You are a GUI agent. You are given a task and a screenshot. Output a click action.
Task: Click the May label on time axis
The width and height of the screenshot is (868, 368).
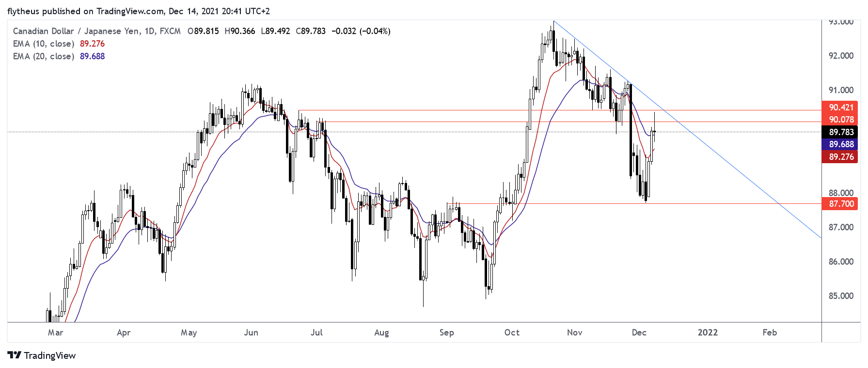click(x=189, y=333)
